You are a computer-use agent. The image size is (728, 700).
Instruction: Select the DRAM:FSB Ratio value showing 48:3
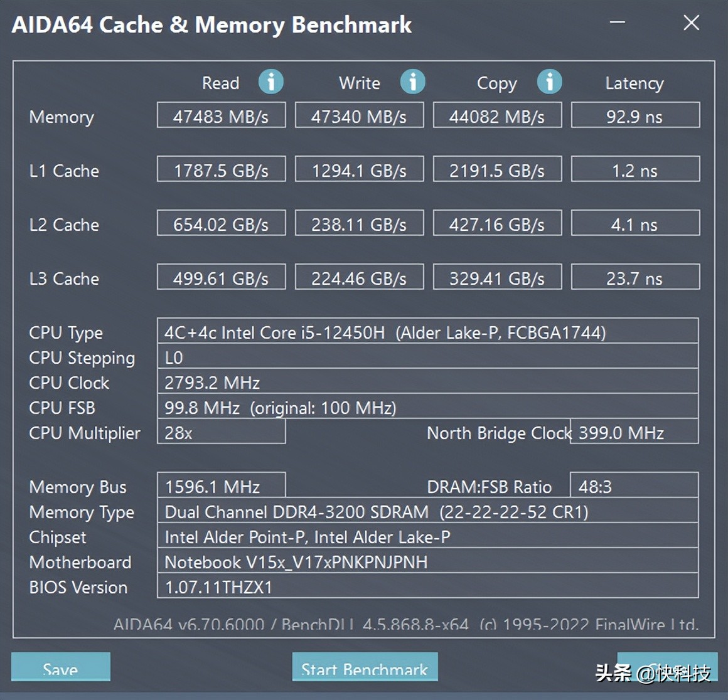click(x=634, y=485)
